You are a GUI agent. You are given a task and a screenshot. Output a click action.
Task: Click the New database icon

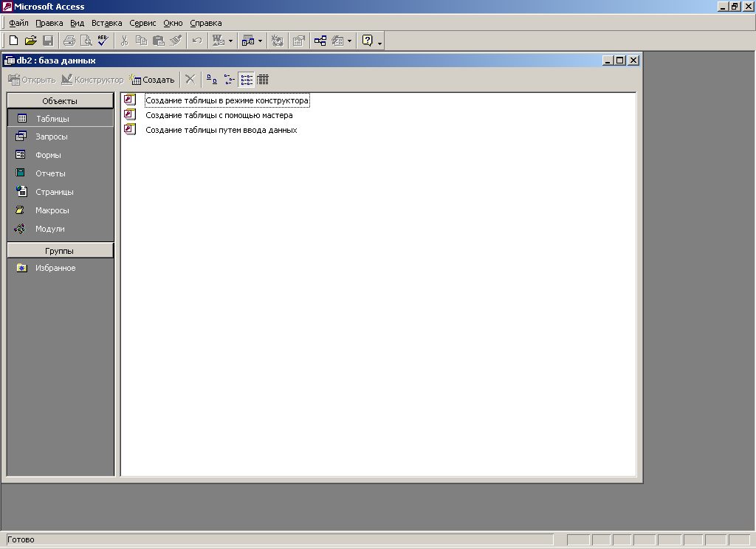[x=13, y=41]
